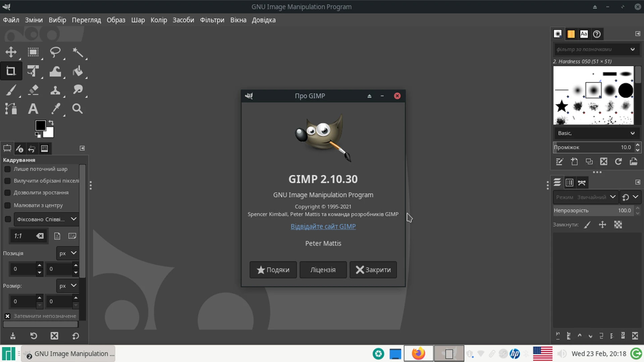This screenshot has height=362, width=644.
Task: Select the Zoom magnifier tool
Action: 78,109
